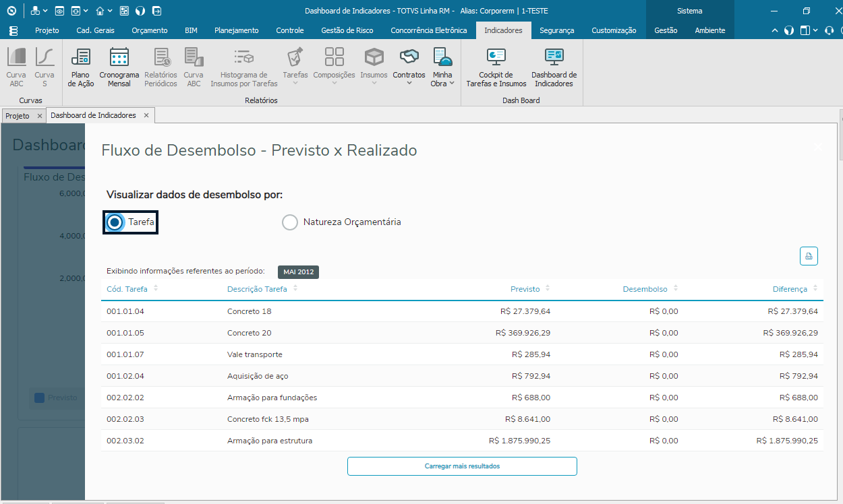Open the Gestão de Risco ribbon tab

coord(347,30)
